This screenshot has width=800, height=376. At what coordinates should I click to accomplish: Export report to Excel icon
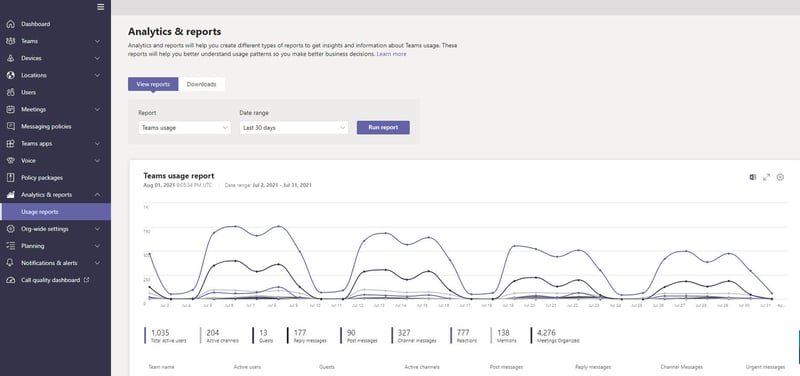[x=752, y=177]
